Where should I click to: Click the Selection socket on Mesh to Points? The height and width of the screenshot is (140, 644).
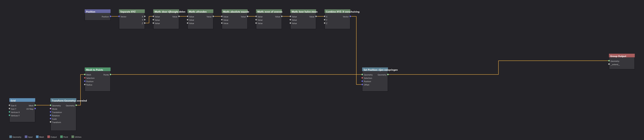click(85, 78)
